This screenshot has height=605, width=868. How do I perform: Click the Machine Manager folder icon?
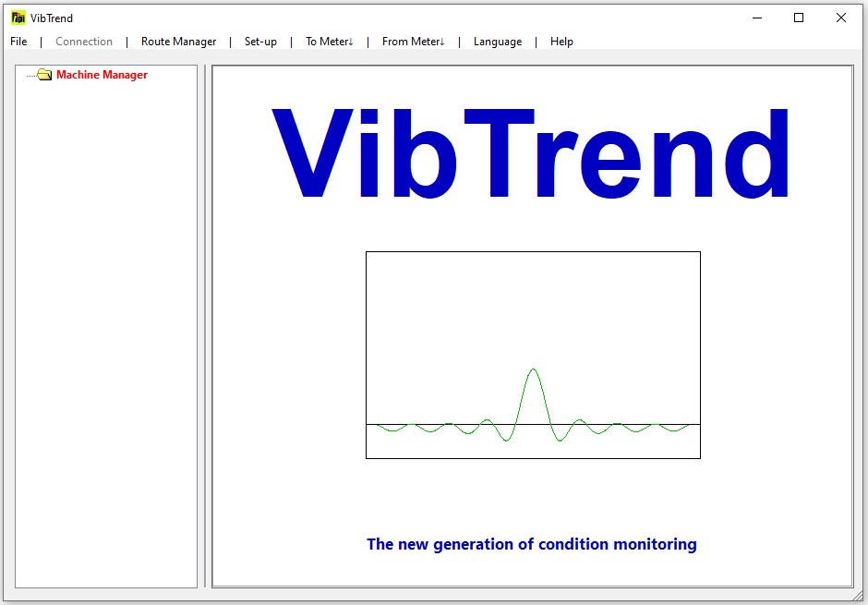tap(43, 75)
